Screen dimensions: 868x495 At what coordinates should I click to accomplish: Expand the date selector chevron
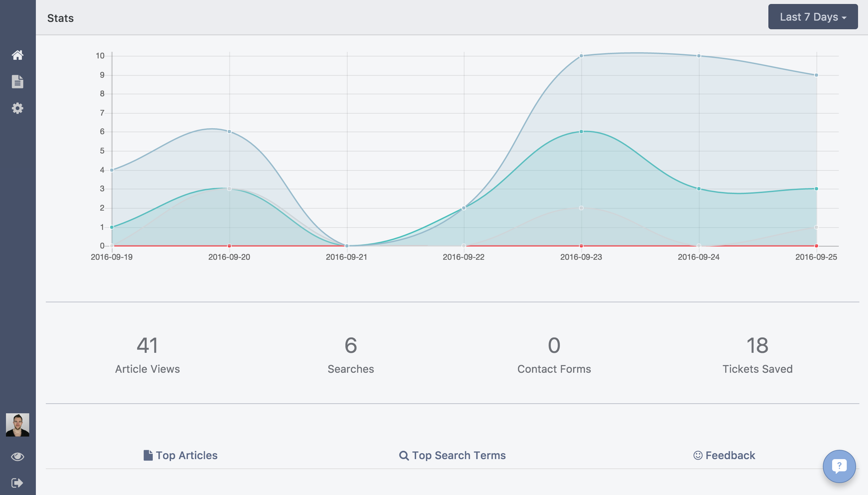(x=844, y=18)
